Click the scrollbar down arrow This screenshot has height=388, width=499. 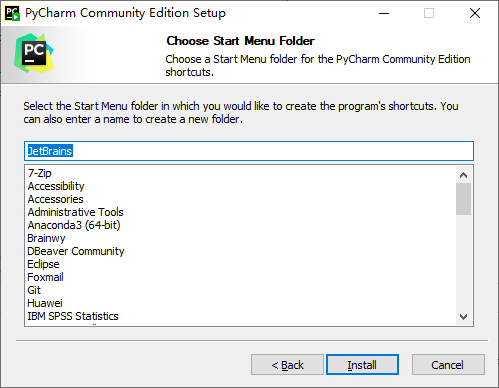463,316
